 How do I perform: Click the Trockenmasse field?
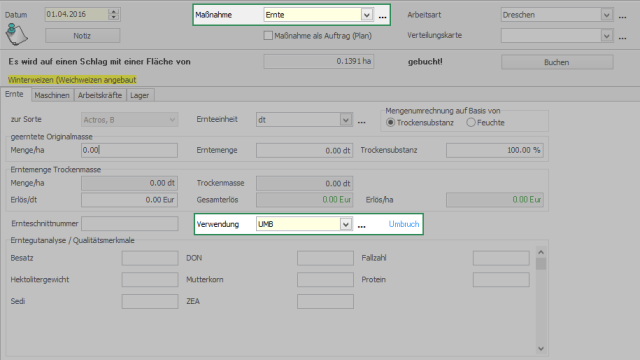tap(304, 183)
